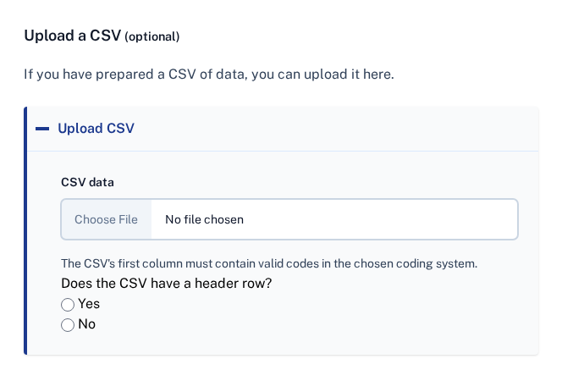Collapse the section using the minus icon

pyautogui.click(x=42, y=129)
